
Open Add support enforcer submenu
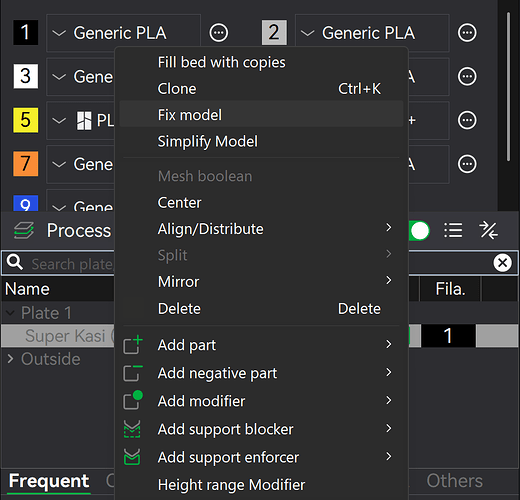pyautogui.click(x=261, y=457)
